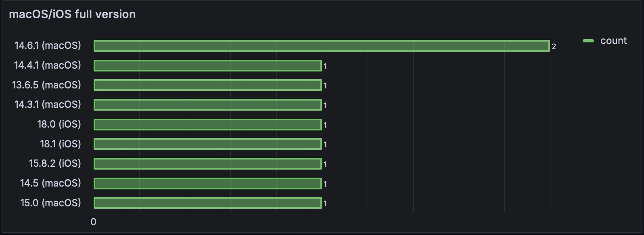Click the 18.0 (iOS) axis label
This screenshot has width=644, height=235.
click(x=59, y=124)
